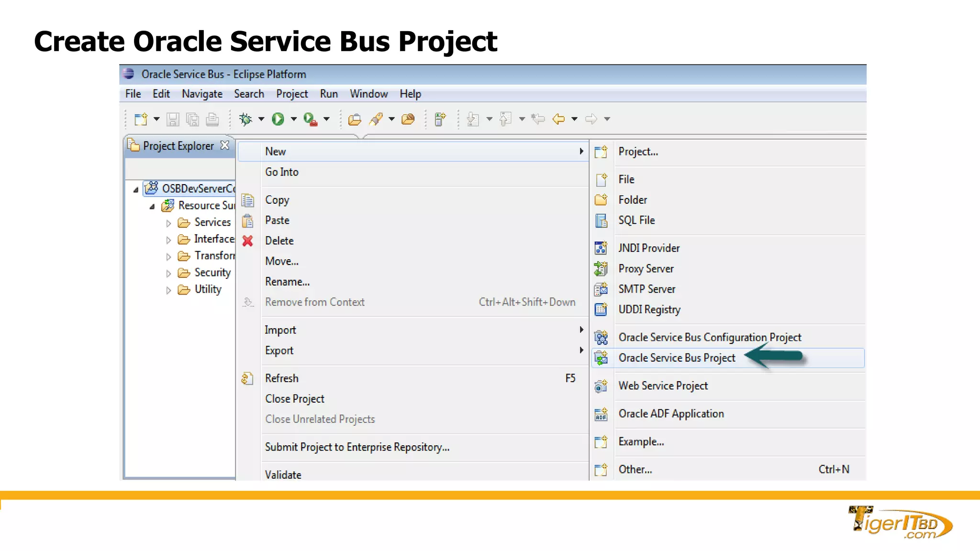980x551 pixels.
Task: Open the Help menu
Action: click(410, 94)
